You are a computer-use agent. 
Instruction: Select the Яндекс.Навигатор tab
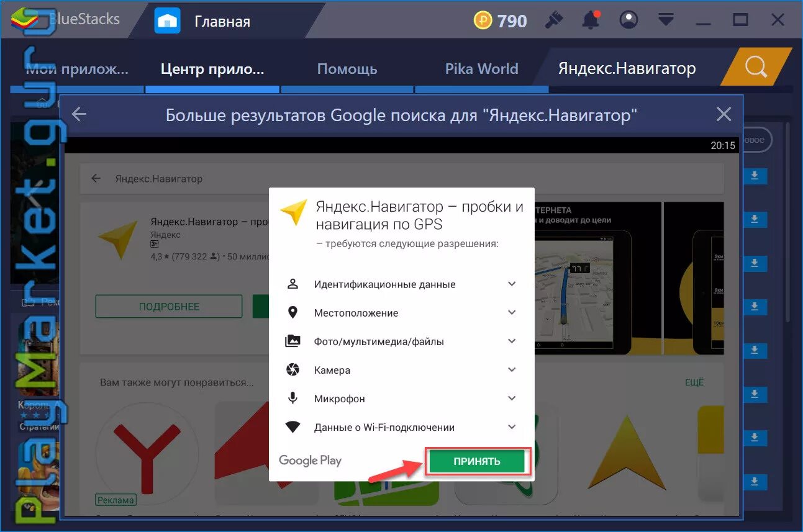click(627, 68)
